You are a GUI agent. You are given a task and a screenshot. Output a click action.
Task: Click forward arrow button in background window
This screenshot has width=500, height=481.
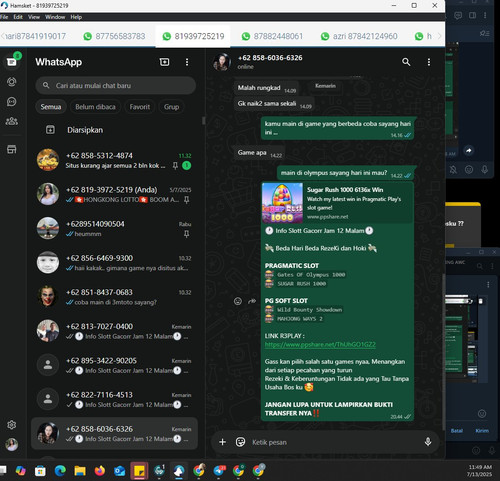click(x=469, y=151)
